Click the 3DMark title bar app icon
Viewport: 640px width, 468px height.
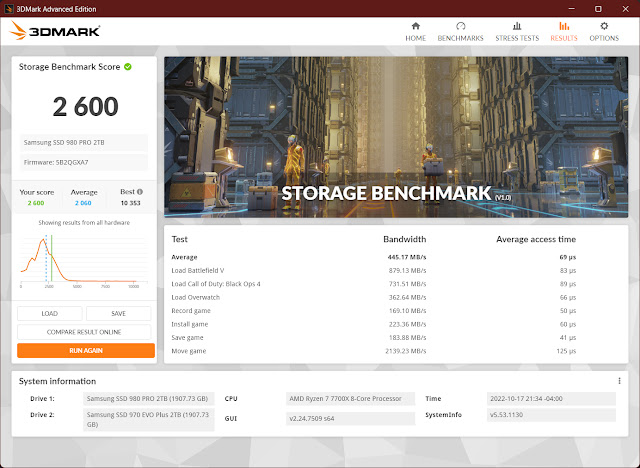click(9, 9)
